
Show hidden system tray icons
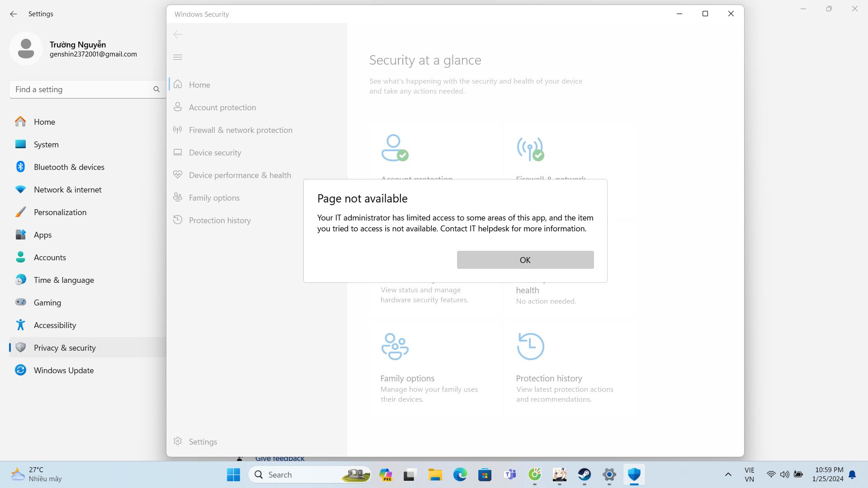pos(729,475)
